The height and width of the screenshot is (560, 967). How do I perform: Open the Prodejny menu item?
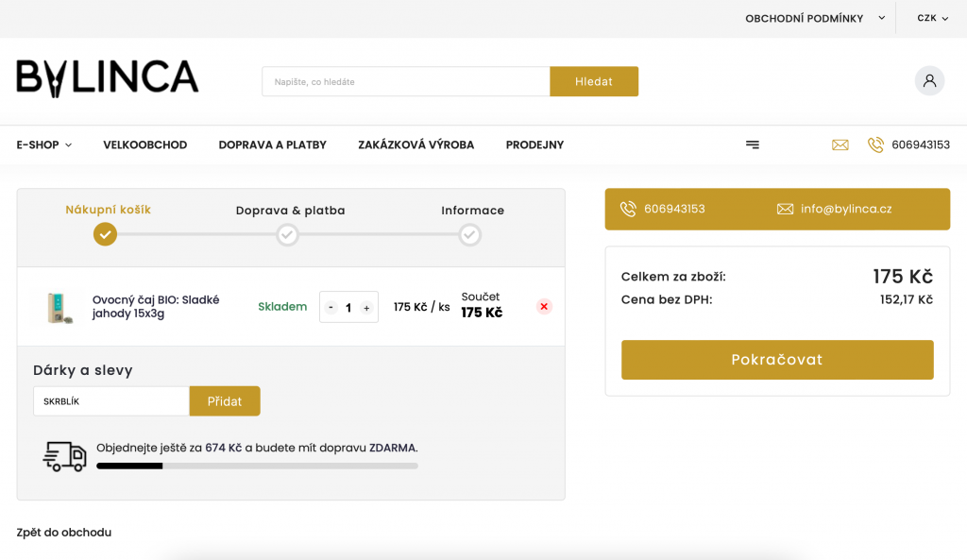(534, 144)
